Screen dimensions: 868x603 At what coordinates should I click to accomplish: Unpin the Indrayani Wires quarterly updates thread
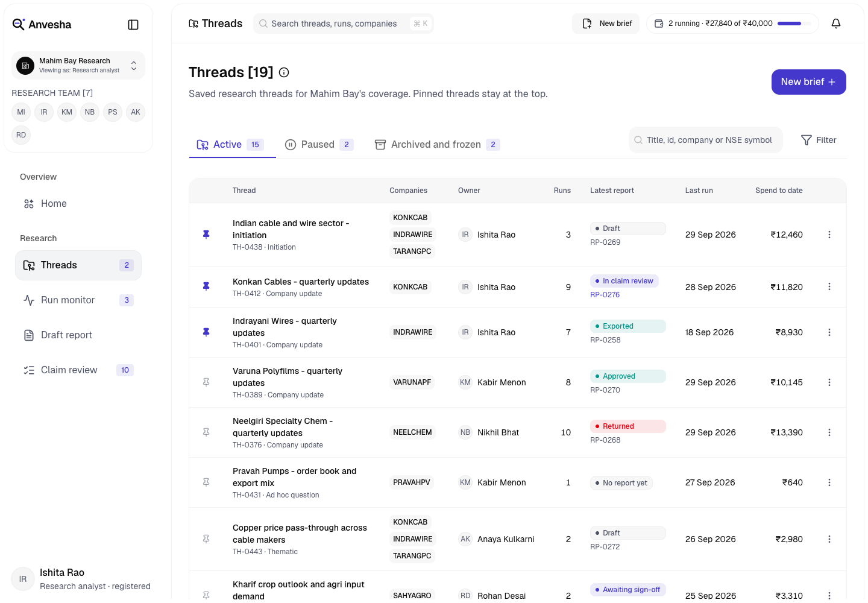tap(206, 332)
